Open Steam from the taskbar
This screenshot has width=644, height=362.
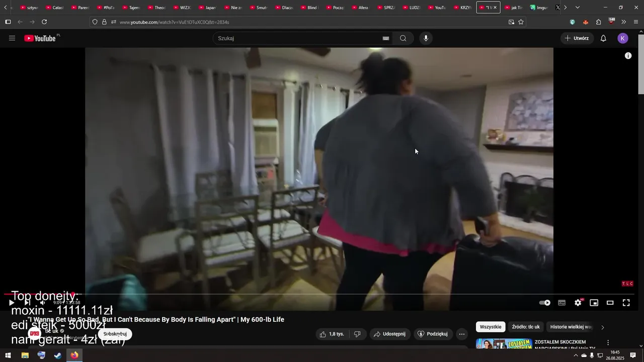tap(58, 355)
